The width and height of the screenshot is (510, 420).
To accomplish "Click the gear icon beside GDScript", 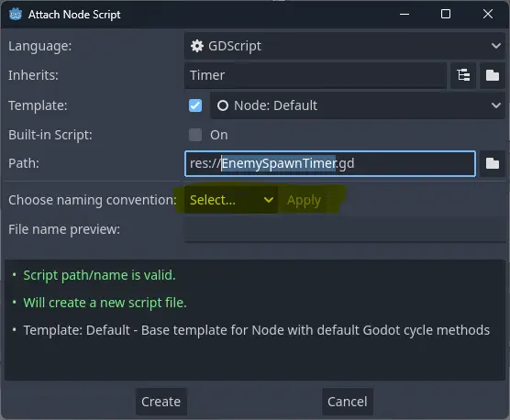I will click(x=197, y=46).
